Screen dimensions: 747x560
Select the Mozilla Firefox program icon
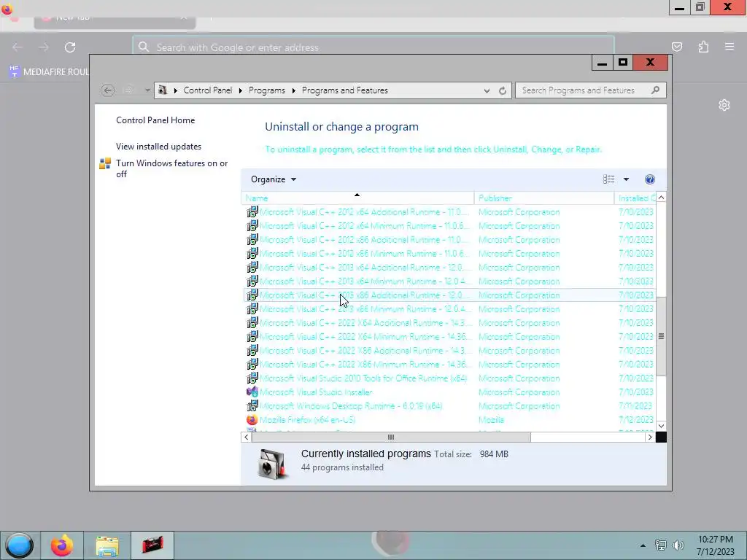252,420
